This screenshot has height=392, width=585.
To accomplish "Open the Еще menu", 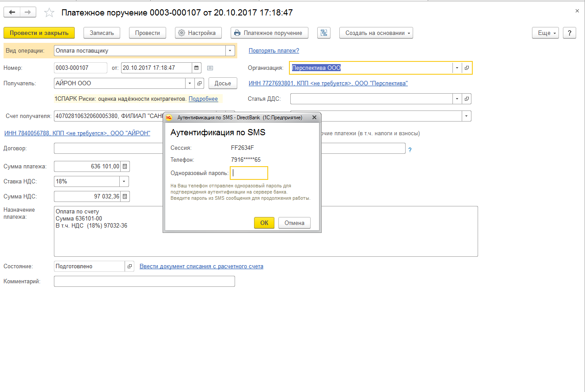I will [546, 33].
